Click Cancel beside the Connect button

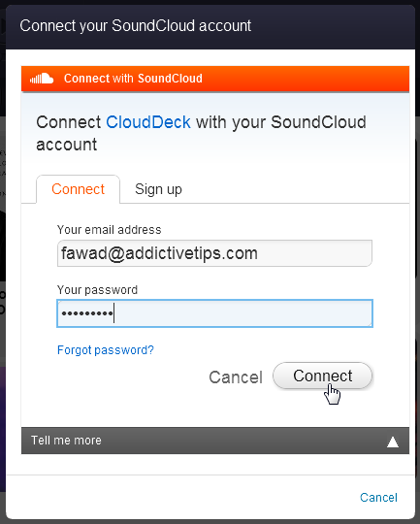pyautogui.click(x=236, y=377)
